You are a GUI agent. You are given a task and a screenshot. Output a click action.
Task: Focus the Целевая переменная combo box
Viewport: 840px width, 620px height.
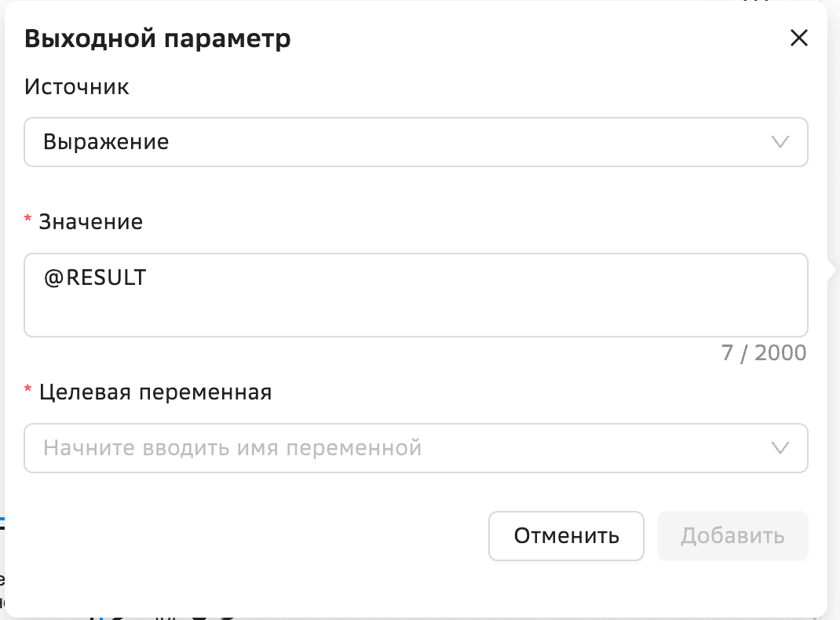pos(393,448)
